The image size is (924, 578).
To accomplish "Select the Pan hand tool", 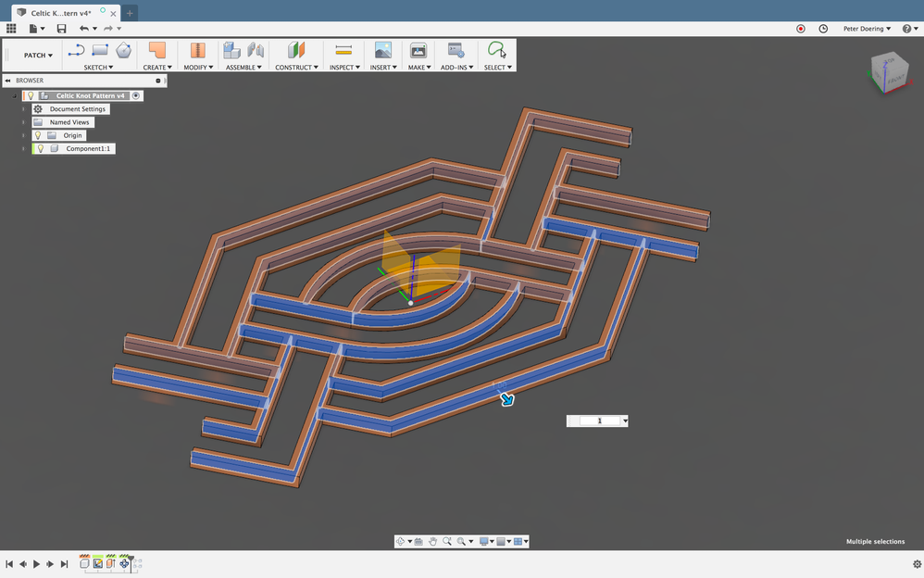I will click(432, 542).
